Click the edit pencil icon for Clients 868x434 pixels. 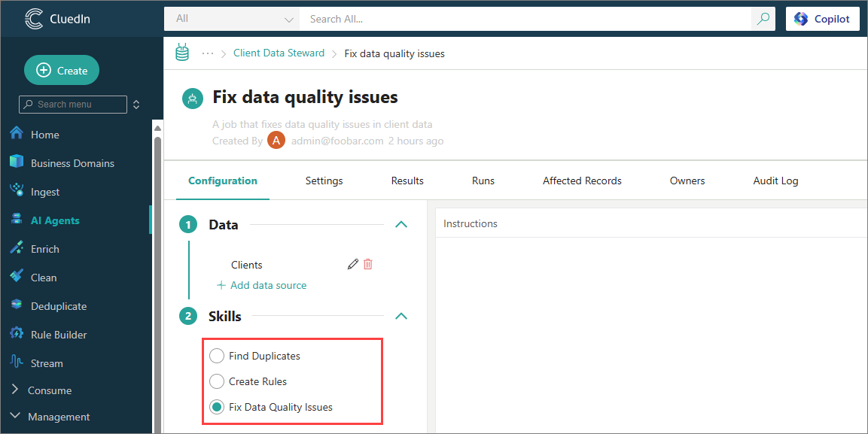[352, 264]
